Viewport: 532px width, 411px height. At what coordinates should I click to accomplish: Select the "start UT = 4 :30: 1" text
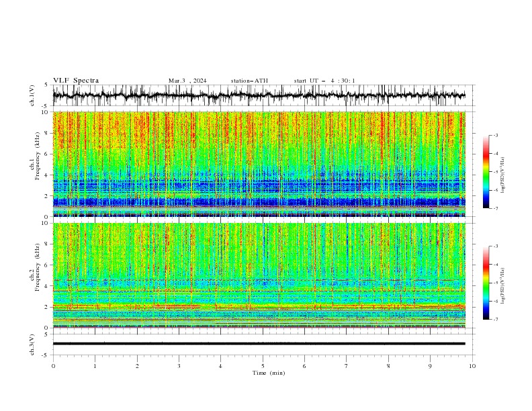[x=324, y=81]
